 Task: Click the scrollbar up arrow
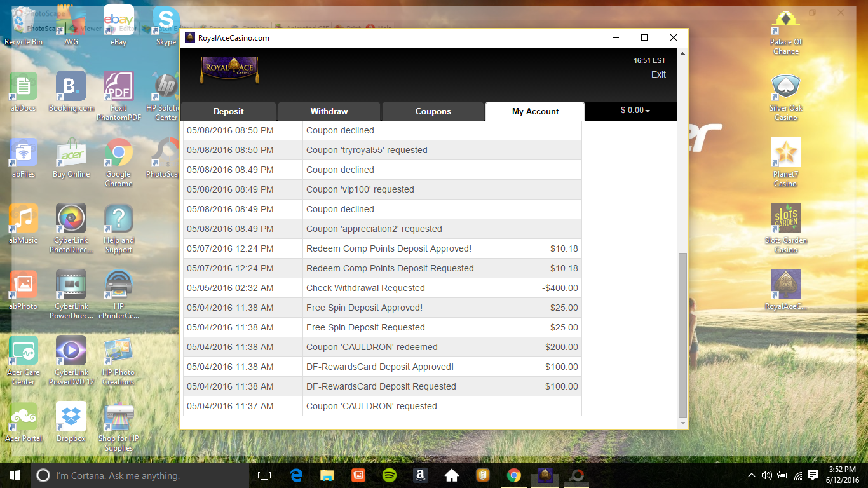[x=683, y=53]
